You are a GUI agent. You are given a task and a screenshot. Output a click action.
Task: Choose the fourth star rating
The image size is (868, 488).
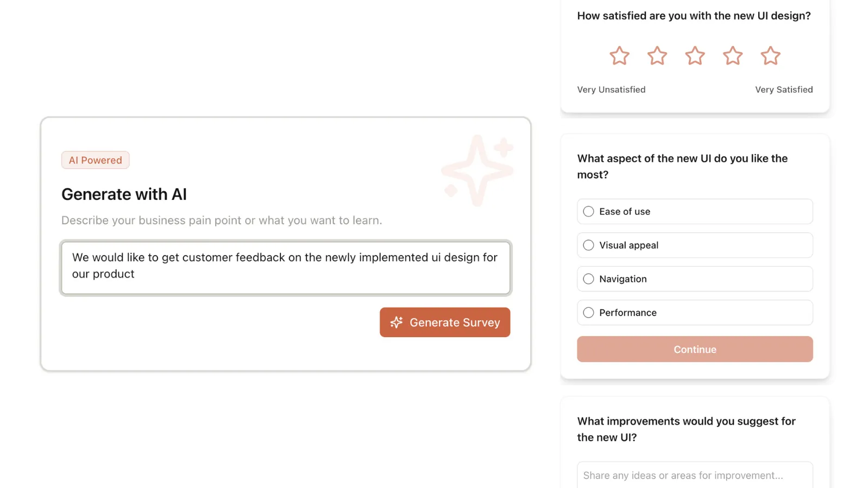733,56
